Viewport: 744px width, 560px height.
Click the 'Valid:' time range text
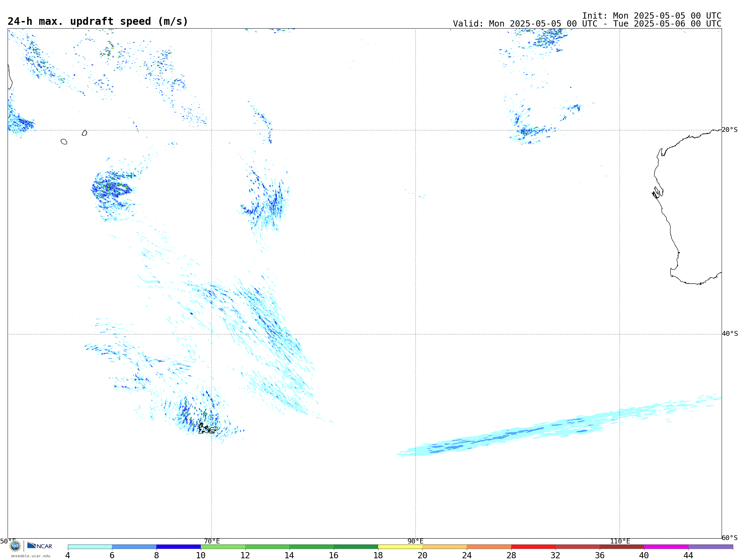click(x=587, y=24)
